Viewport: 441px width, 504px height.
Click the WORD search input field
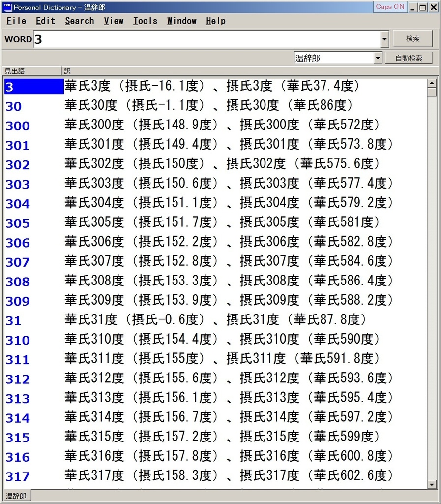point(206,39)
